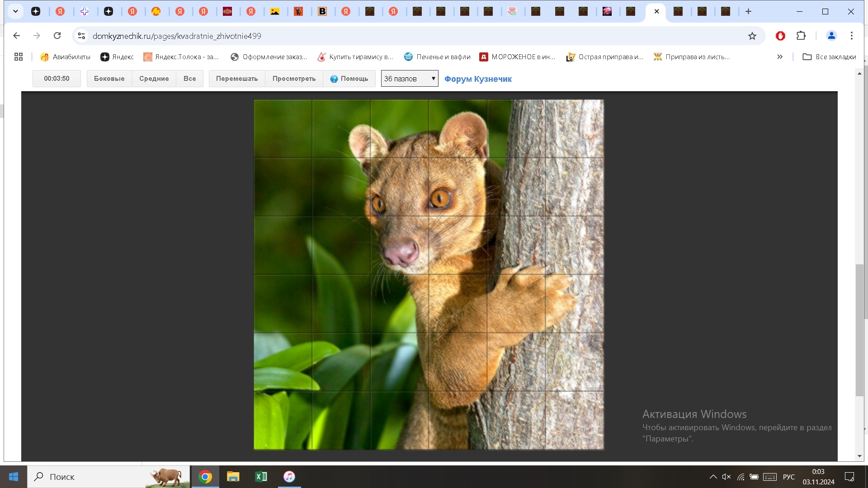868x488 pixels.
Task: View site information icon in address bar
Action: 81,36
